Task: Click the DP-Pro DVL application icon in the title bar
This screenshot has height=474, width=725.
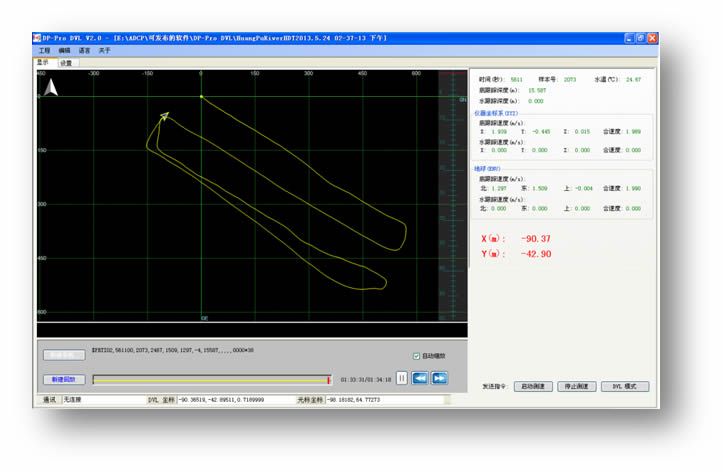Action: click(37, 38)
